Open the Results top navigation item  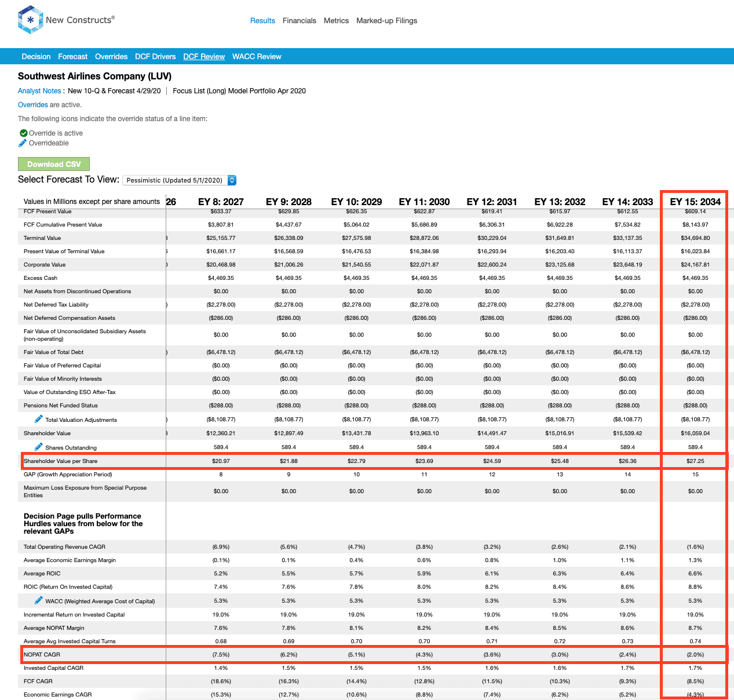tap(262, 21)
